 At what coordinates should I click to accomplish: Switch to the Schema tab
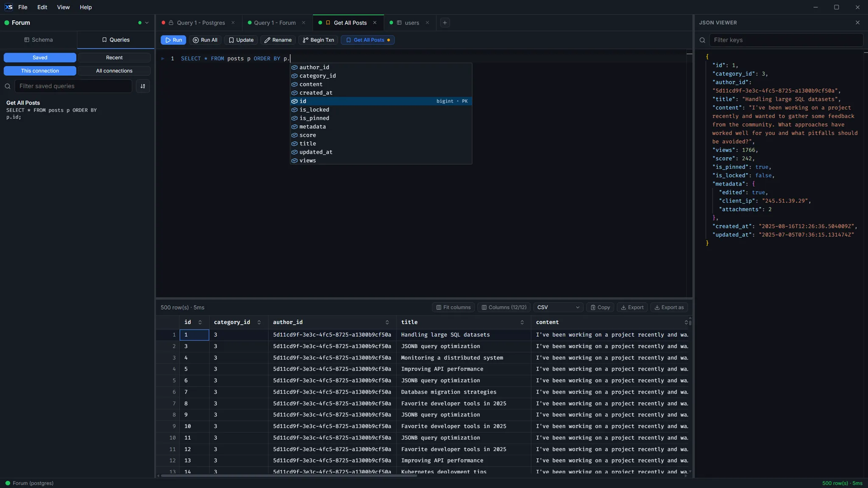[39, 40]
